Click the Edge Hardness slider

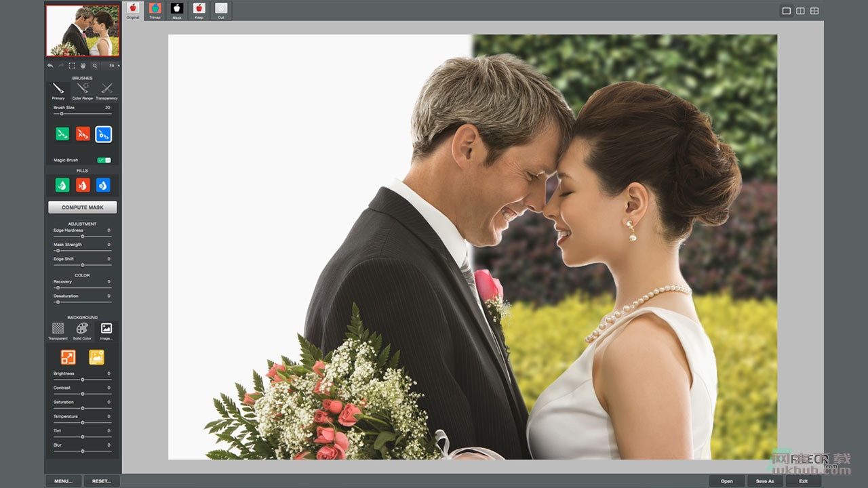pyautogui.click(x=82, y=236)
